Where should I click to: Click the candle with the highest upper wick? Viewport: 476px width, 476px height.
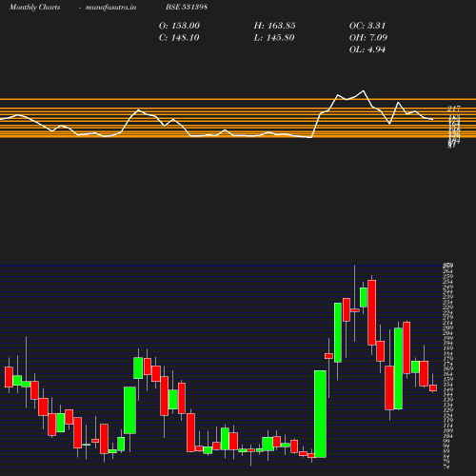pyautogui.click(x=355, y=310)
